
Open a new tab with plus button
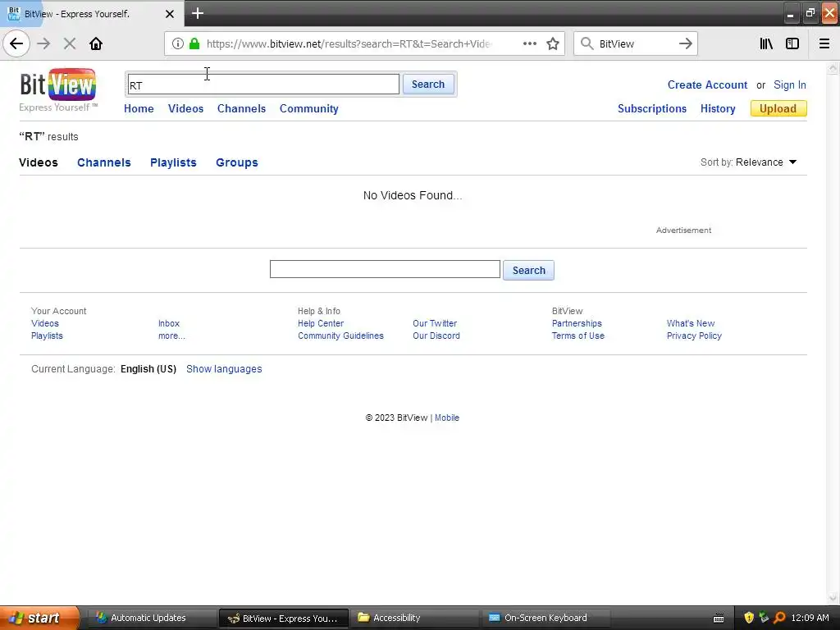pos(198,13)
